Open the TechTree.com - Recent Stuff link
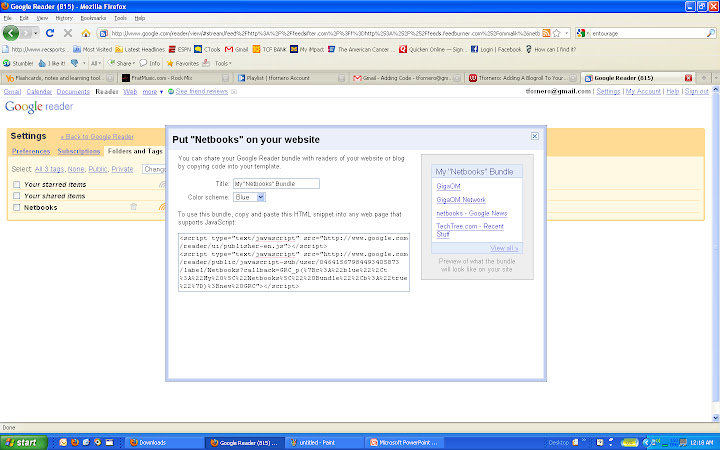The image size is (720, 450). coord(470,230)
